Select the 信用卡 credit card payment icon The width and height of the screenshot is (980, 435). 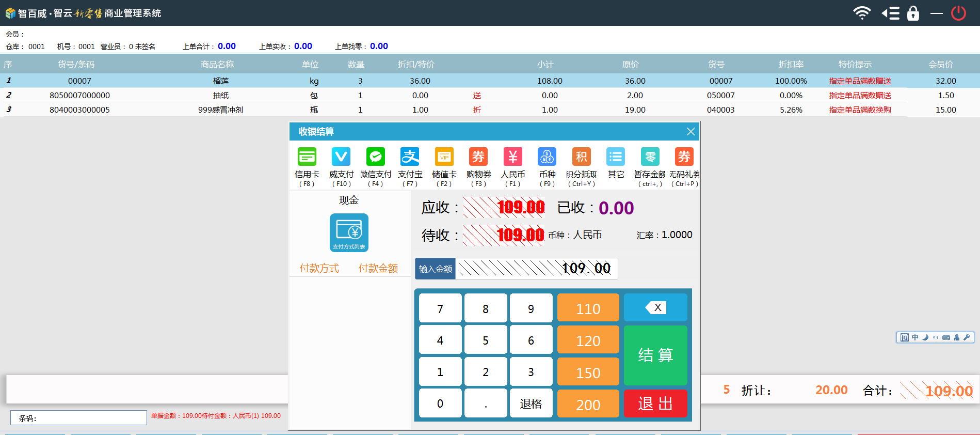point(307,157)
